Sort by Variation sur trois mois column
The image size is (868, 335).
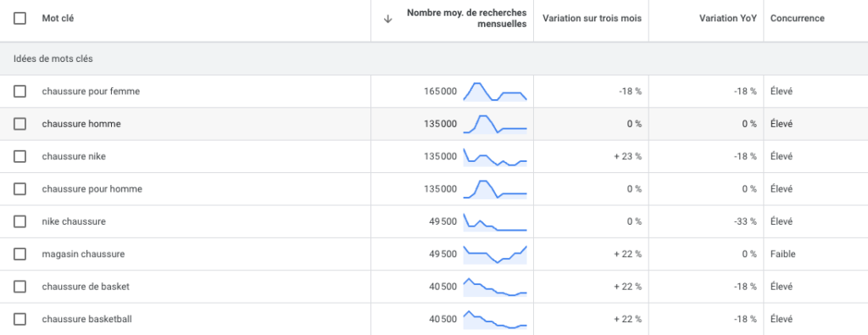pos(592,19)
